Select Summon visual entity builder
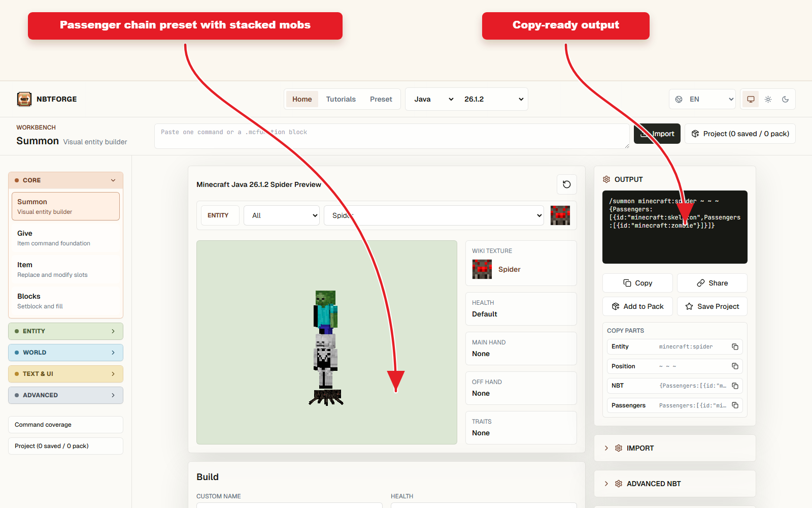Image resolution: width=812 pixels, height=508 pixels. pos(65,206)
